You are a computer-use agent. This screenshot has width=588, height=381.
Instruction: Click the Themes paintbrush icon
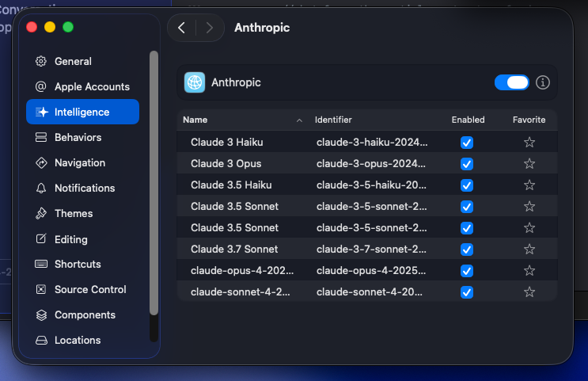(41, 213)
